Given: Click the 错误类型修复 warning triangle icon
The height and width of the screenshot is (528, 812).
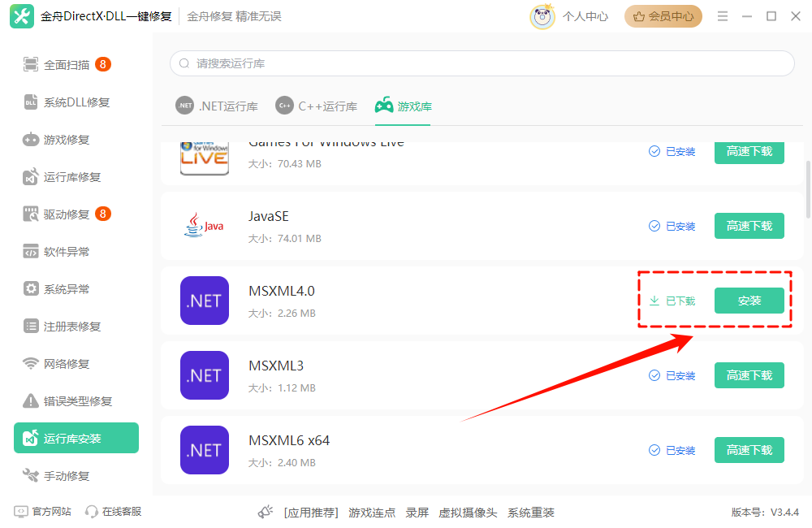Looking at the screenshot, I should click(x=31, y=400).
